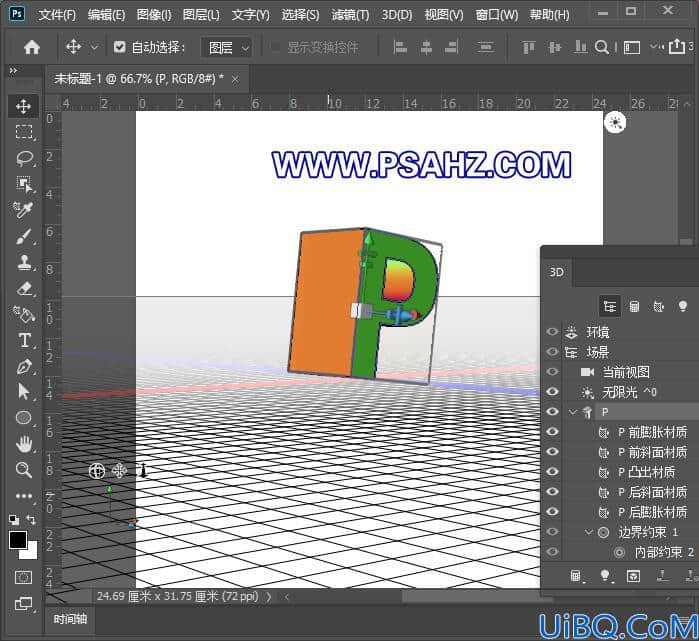Select the Move tool in the toolbox
Image resolution: width=699 pixels, height=641 pixels.
click(x=23, y=106)
